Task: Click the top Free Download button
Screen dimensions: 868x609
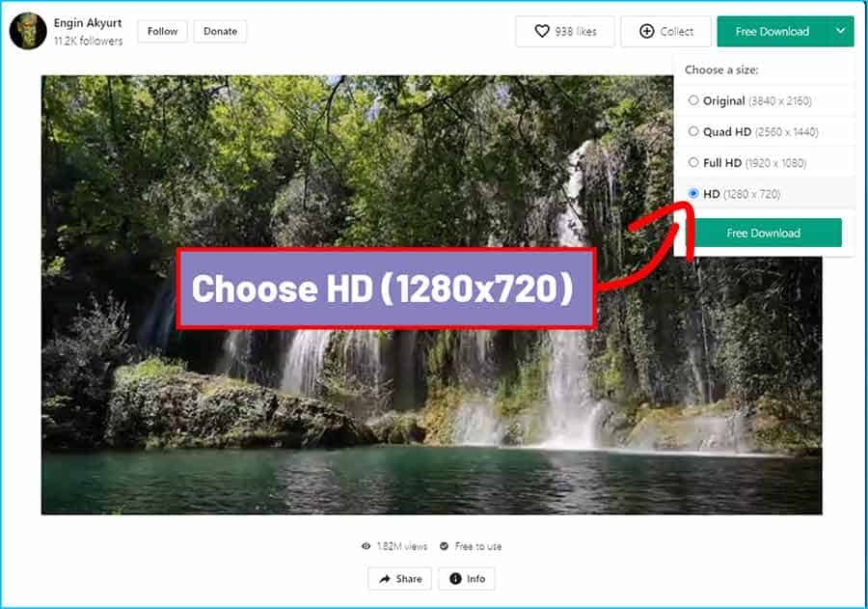Action: point(773,32)
